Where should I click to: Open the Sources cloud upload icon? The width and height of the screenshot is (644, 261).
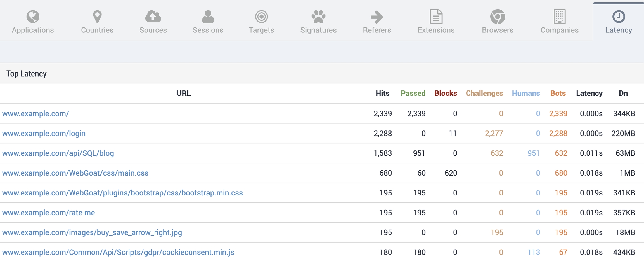153,17
